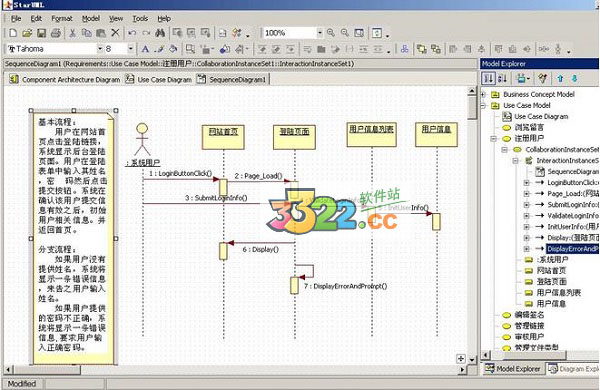Switch to Use Case Diagram tab
The width and height of the screenshot is (600, 390).
tap(159, 79)
